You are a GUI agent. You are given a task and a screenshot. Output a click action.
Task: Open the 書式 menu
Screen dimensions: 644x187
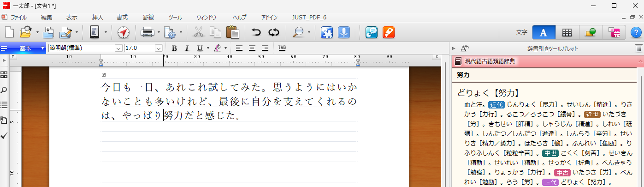pyautogui.click(x=122, y=18)
